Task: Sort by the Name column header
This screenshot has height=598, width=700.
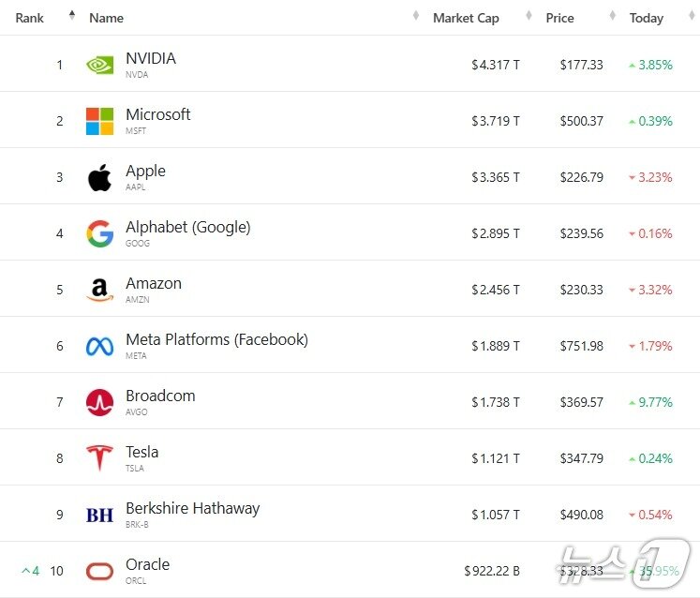Action: [x=106, y=18]
